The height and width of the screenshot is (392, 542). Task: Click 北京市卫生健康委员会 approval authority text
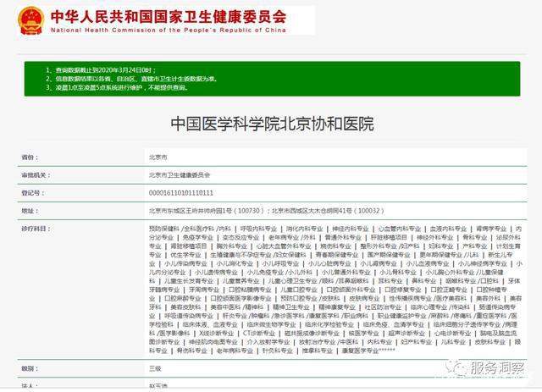(179, 175)
